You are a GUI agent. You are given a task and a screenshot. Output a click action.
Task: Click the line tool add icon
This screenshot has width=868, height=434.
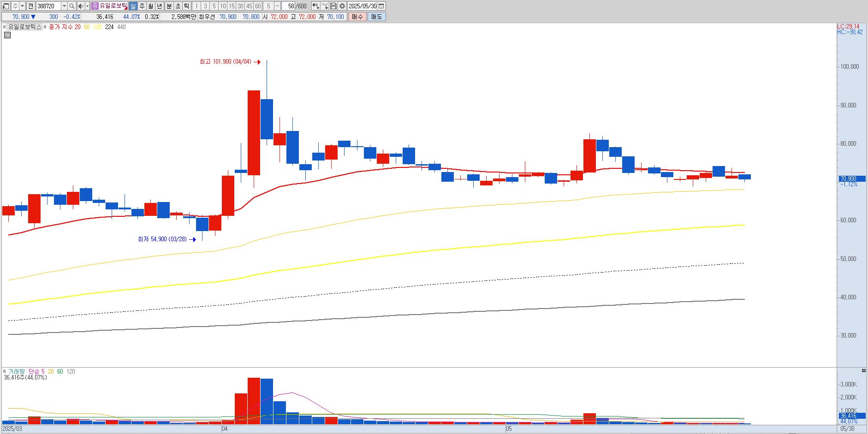325,6
